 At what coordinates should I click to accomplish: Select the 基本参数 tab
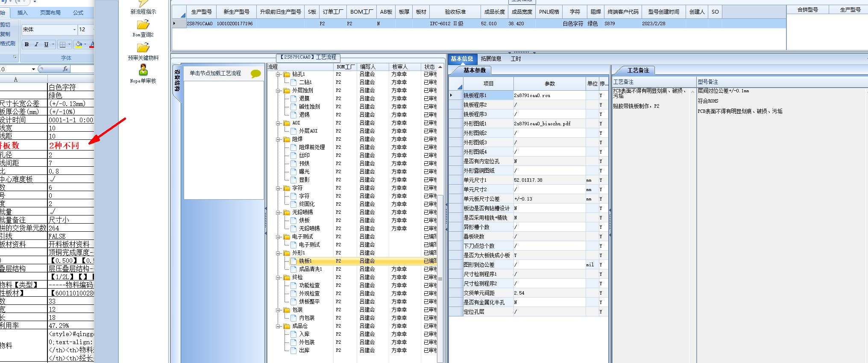pyautogui.click(x=474, y=70)
